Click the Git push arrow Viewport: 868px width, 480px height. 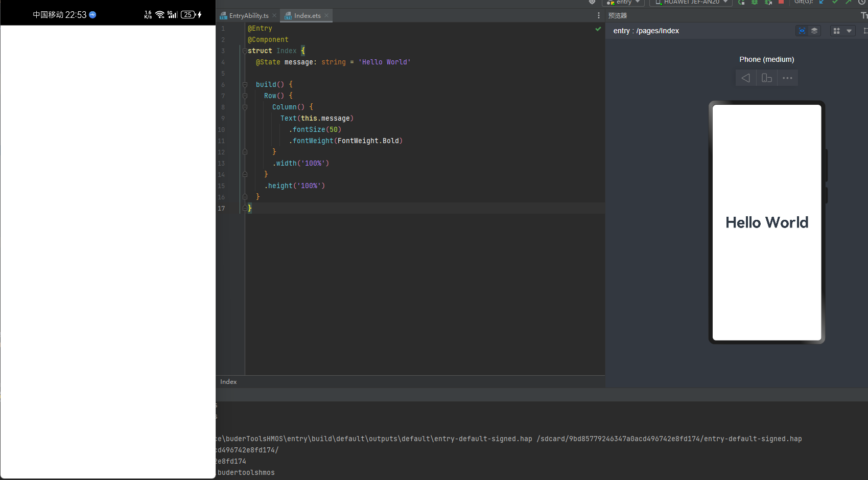848,2
